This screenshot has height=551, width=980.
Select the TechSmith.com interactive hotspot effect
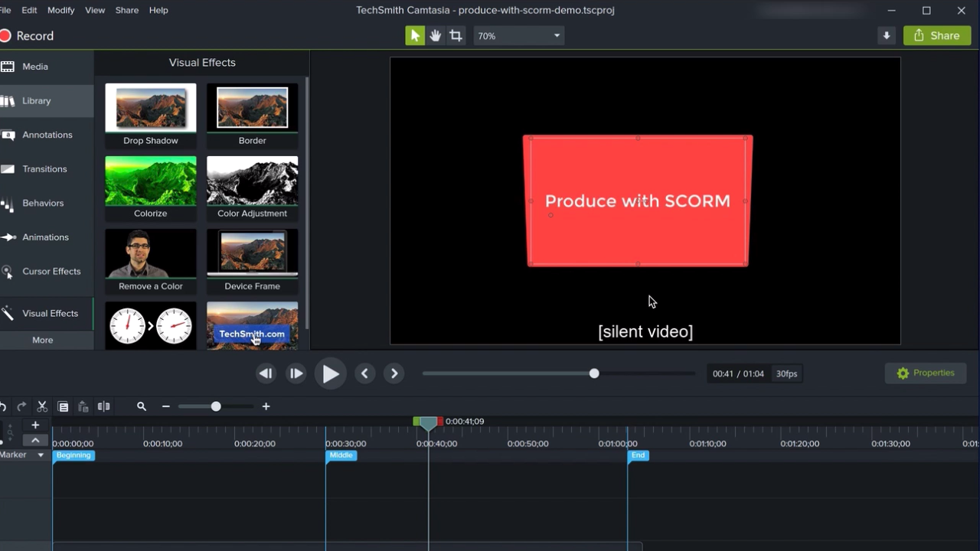point(253,325)
